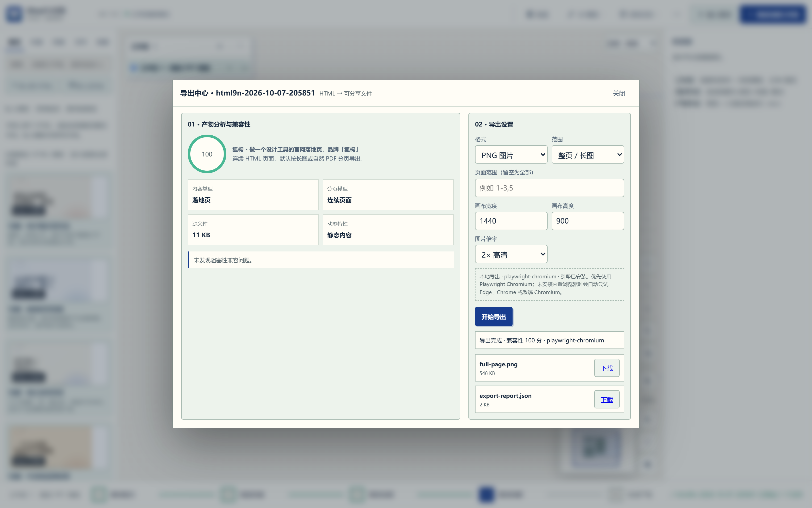
Task: Click the export-report.json file name
Action: (505, 396)
